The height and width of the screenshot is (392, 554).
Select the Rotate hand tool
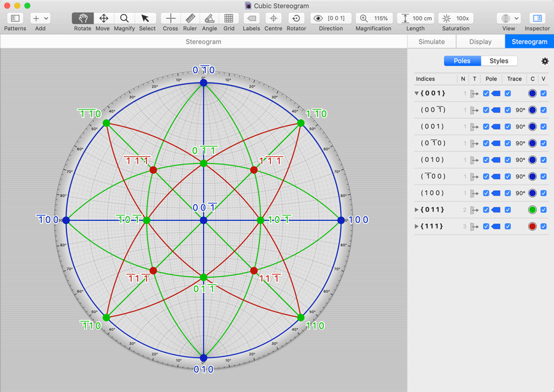click(83, 18)
